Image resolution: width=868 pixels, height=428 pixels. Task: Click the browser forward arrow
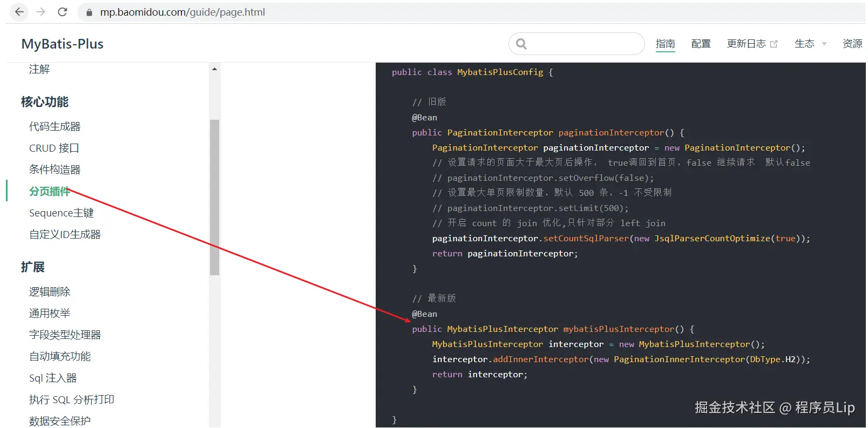pyautogui.click(x=41, y=12)
